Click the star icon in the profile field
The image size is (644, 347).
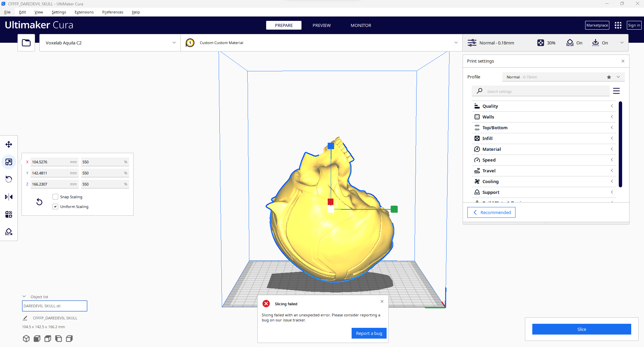click(609, 77)
